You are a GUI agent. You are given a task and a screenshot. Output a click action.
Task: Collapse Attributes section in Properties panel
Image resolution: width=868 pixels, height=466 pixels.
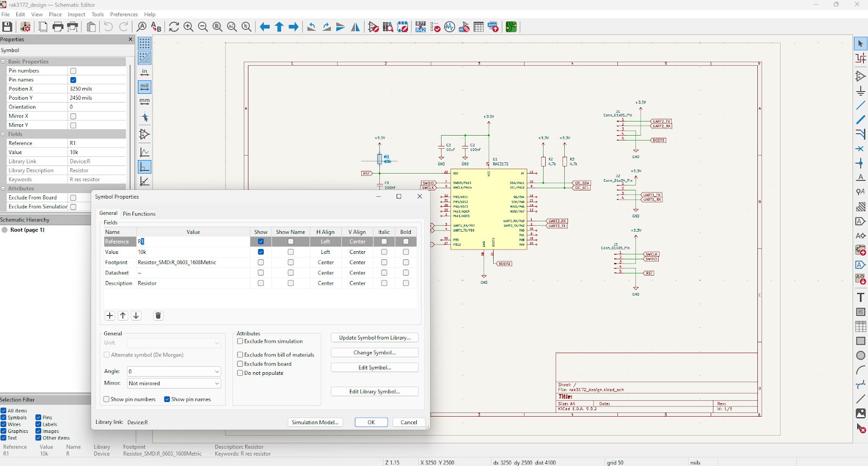(x=3, y=189)
